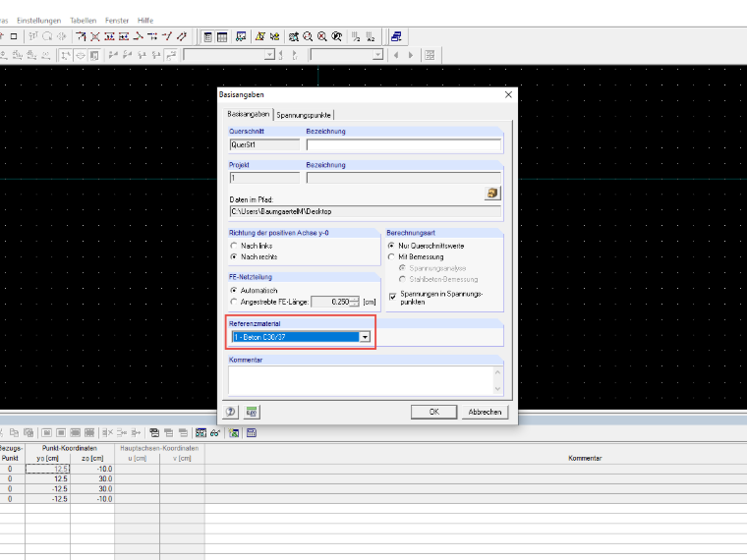Click the Abbrechen button
Image resolution: width=747 pixels, height=560 pixels.
pos(485,412)
